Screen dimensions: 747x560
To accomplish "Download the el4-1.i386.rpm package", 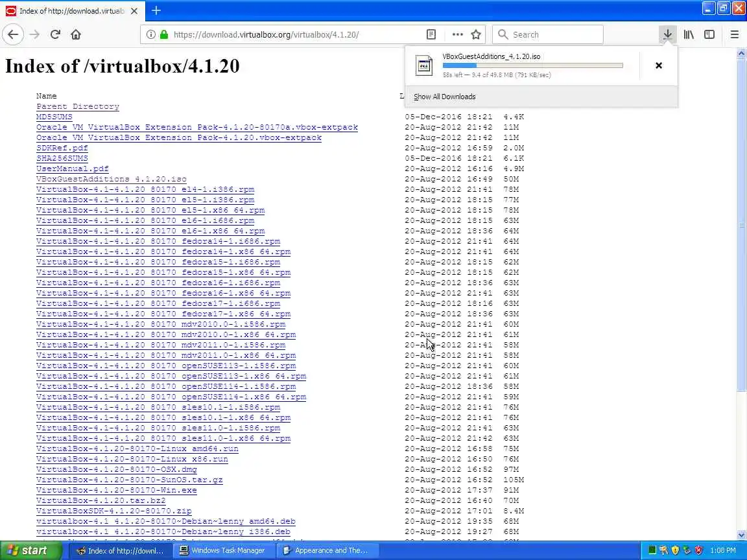I will 145,189.
